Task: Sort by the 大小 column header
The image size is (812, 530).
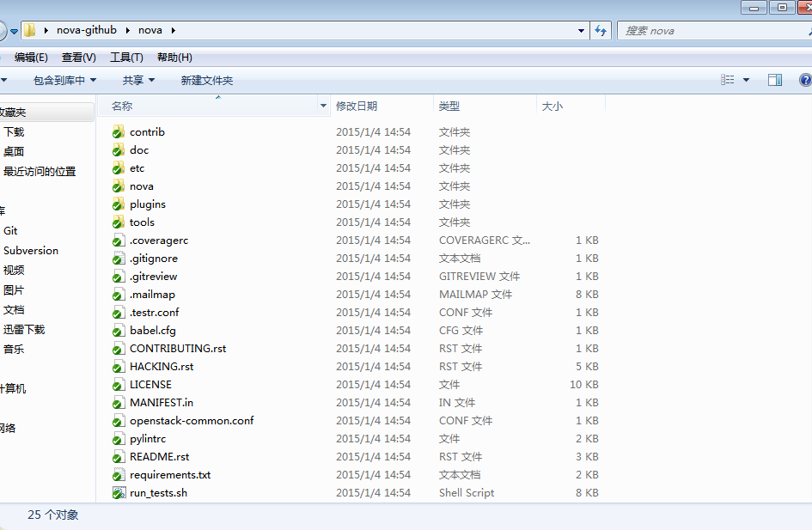Action: tap(552, 106)
